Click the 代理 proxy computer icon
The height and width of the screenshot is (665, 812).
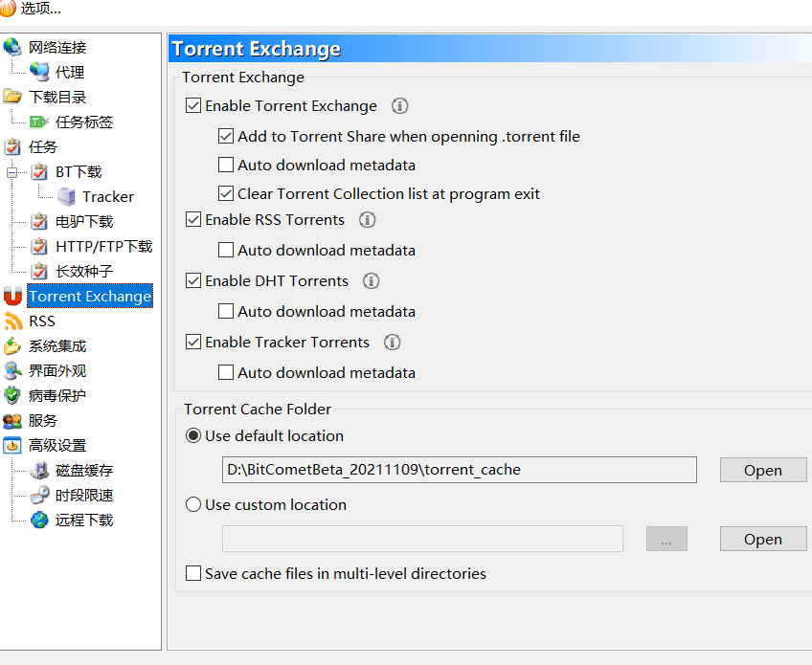coord(39,72)
